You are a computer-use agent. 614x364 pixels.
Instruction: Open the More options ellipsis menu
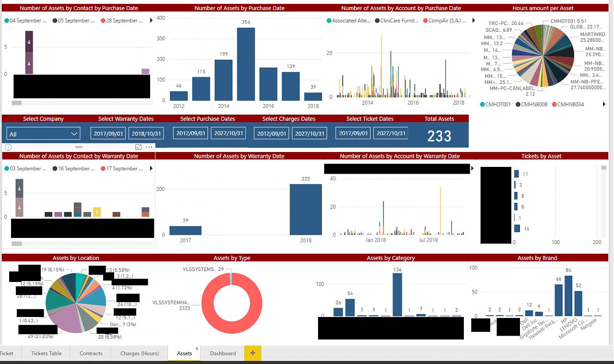149,147
